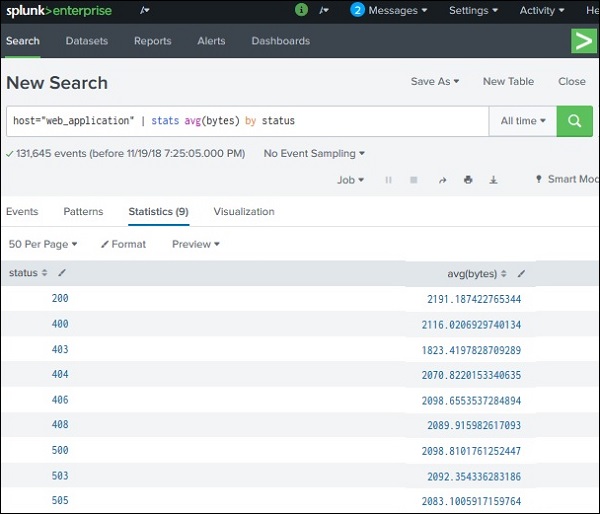Open the All time range picker
This screenshot has width=600, height=514.
click(523, 120)
